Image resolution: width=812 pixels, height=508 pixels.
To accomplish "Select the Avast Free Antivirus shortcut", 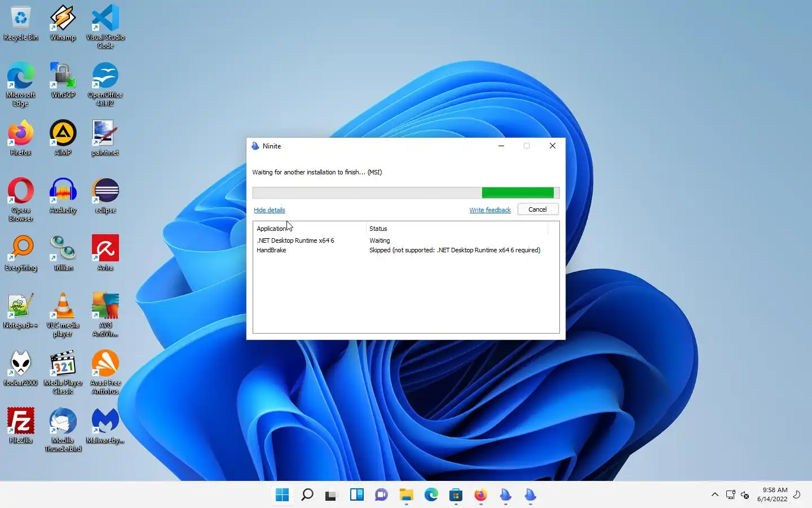I will [105, 373].
